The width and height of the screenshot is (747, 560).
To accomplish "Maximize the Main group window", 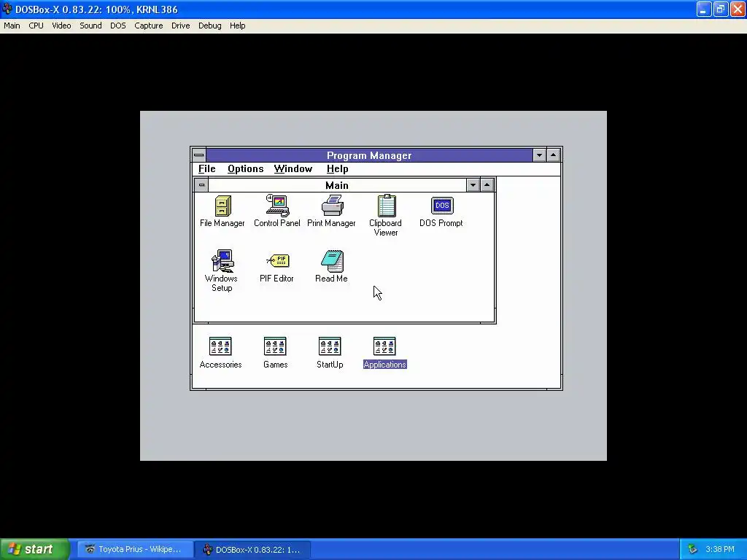I will pos(487,184).
